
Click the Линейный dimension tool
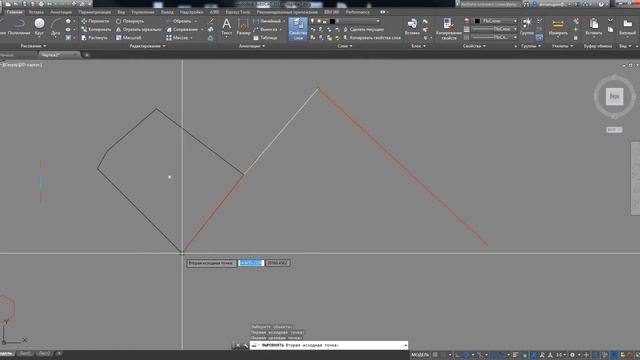(x=267, y=21)
